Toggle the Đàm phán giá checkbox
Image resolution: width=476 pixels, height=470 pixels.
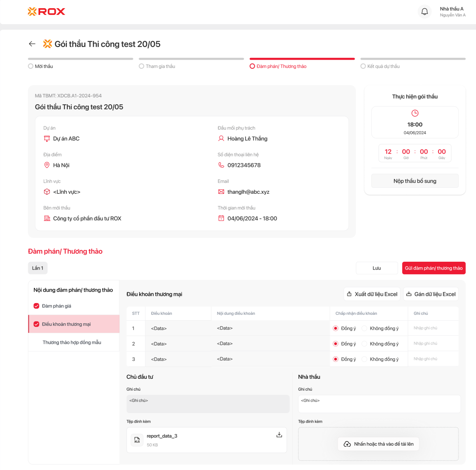[x=36, y=306]
